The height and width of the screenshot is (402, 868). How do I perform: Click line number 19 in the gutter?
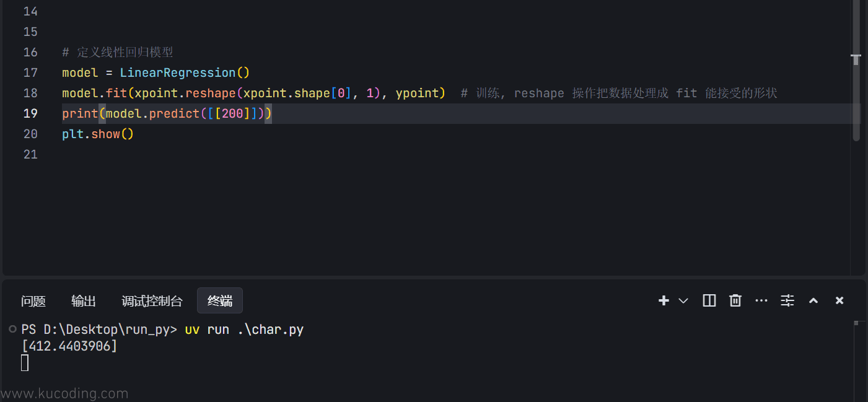coord(30,113)
